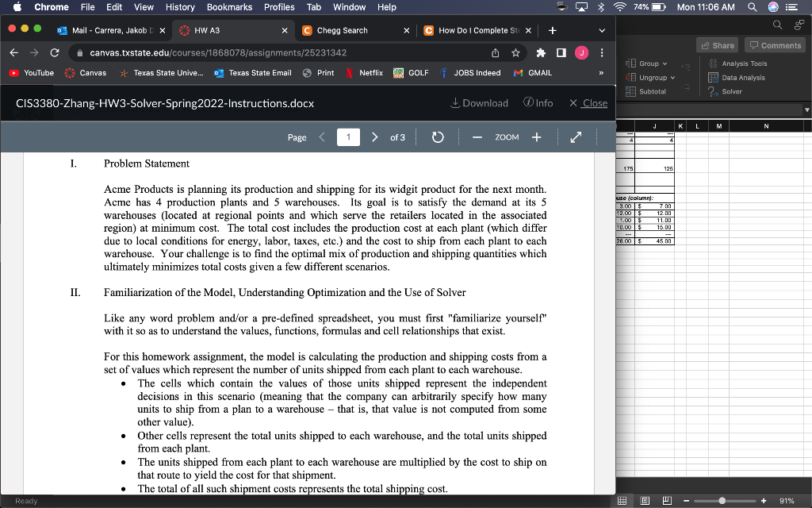812x508 pixels.
Task: Click Subtotal in Excel ribbon
Action: (645, 91)
